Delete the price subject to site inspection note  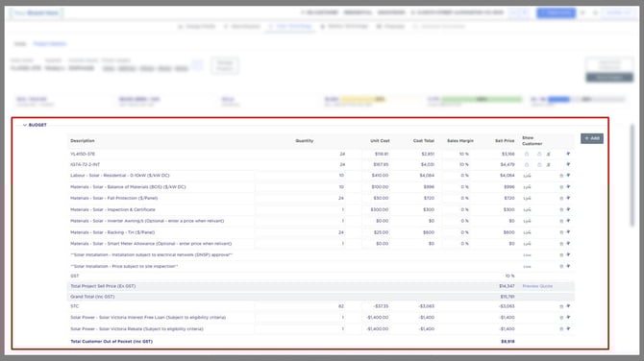pyautogui.click(x=561, y=267)
